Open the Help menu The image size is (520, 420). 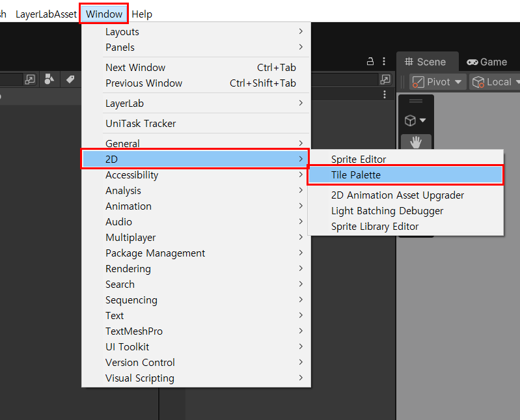[x=142, y=14]
